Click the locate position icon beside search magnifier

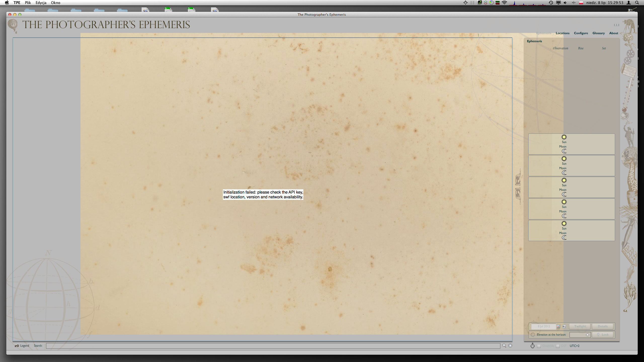coord(510,346)
